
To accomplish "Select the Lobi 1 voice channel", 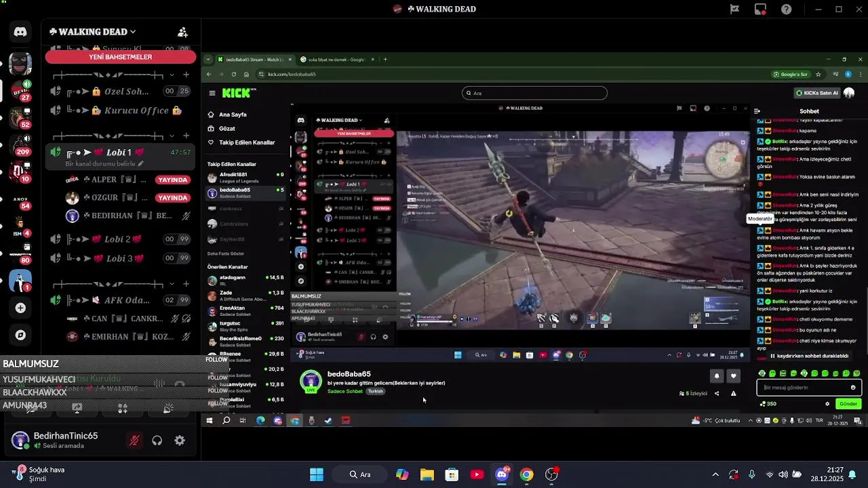I will tap(121, 152).
